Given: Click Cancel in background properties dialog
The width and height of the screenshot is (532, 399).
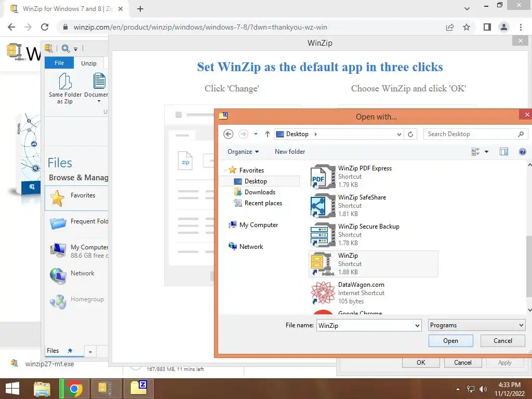Looking at the screenshot, I should tap(463, 362).
